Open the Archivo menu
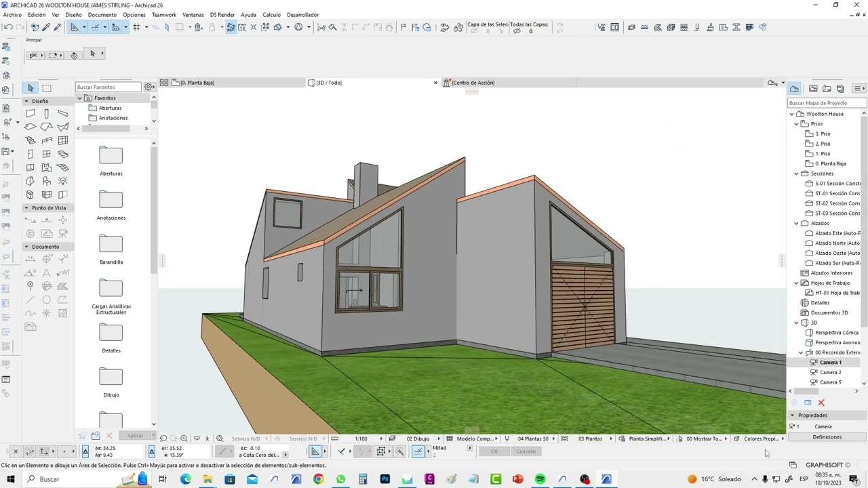This screenshot has height=488, width=868. click(x=12, y=15)
